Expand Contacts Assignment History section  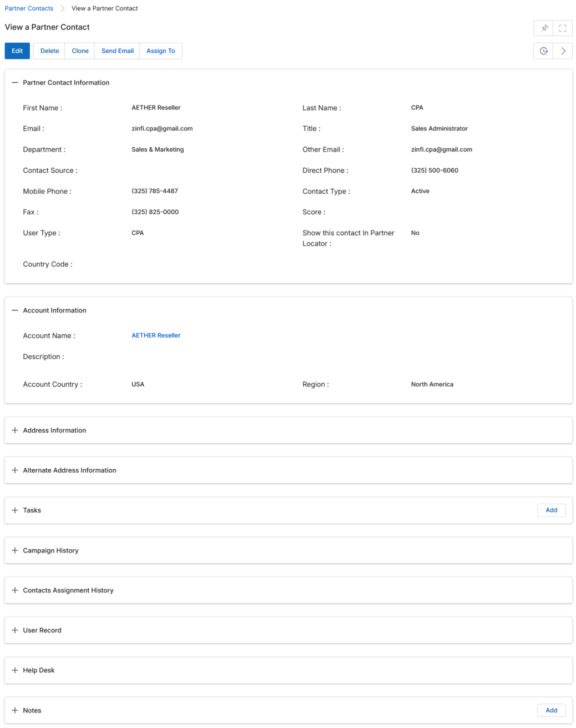tap(15, 590)
